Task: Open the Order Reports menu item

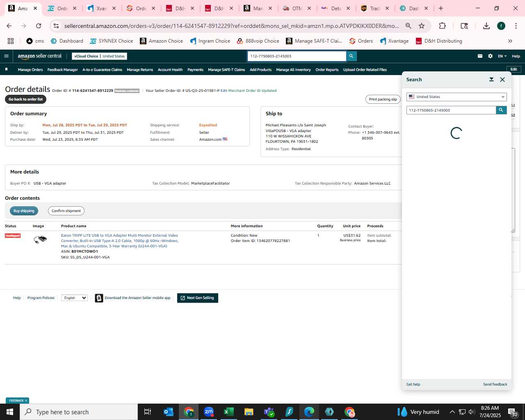Action: tap(327, 70)
